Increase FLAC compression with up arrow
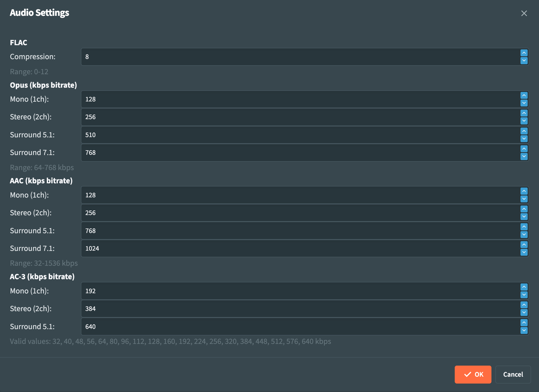 click(x=524, y=53)
